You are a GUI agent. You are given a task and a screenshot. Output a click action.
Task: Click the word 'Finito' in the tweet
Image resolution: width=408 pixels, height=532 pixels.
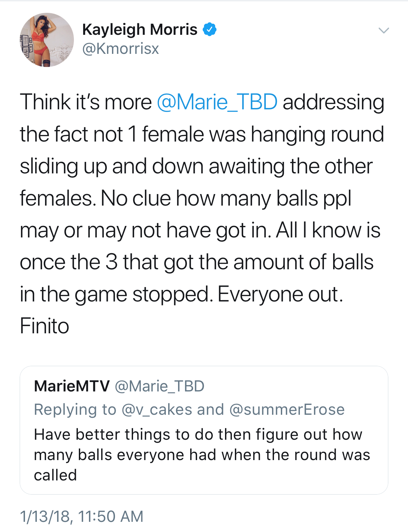[45, 326]
